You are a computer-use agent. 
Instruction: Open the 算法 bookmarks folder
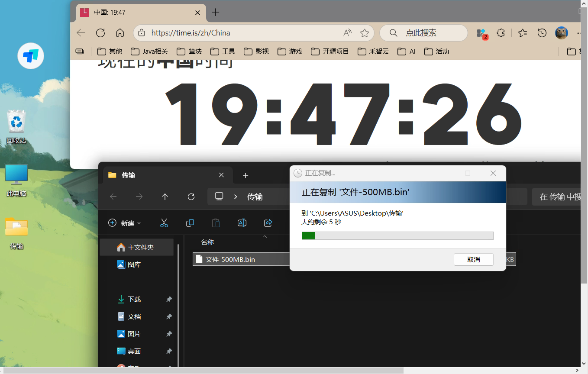point(189,51)
